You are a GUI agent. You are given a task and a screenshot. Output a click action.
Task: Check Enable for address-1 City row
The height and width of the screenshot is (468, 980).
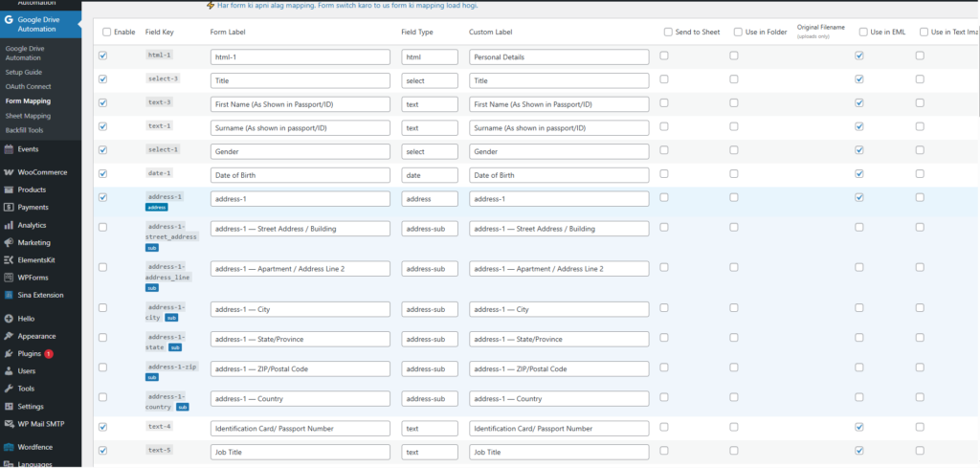click(x=103, y=307)
